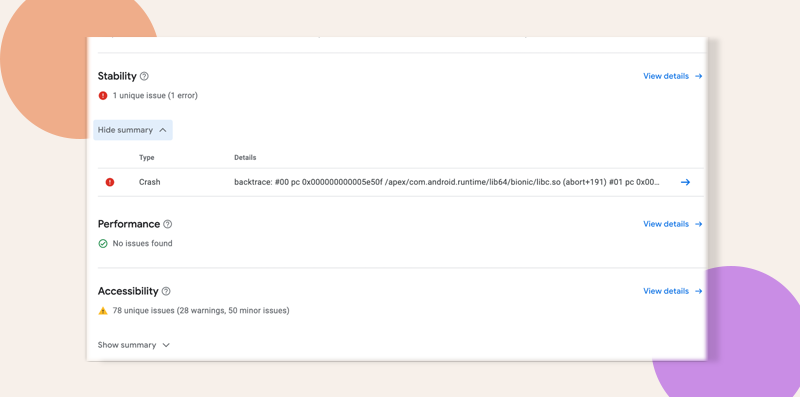Click red error icon in the Crash row
Viewport: 800px width, 397px height.
click(110, 182)
